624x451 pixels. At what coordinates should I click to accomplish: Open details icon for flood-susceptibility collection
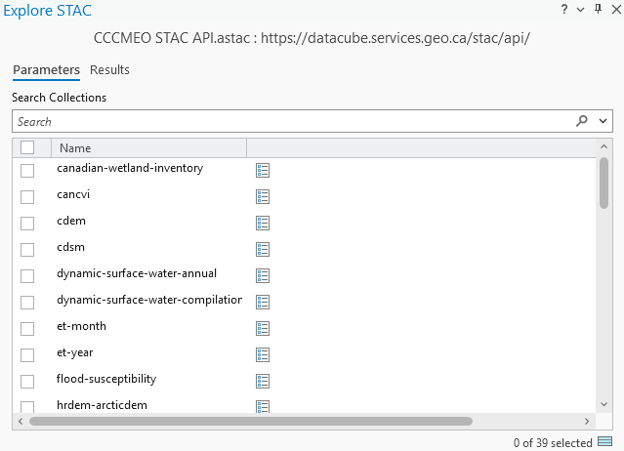click(x=263, y=381)
